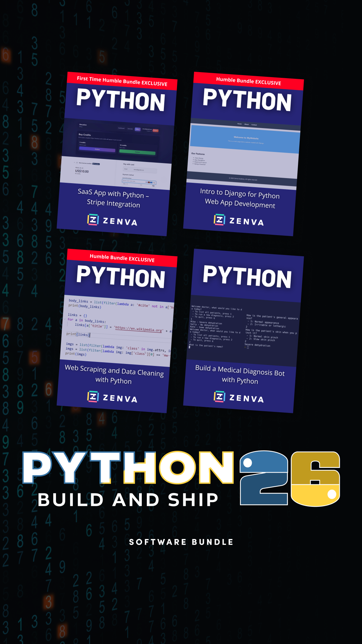This screenshot has width=362, height=644.
Task: Click 'Web Scraping and Data Cleaning with Python'
Action: coord(114,375)
